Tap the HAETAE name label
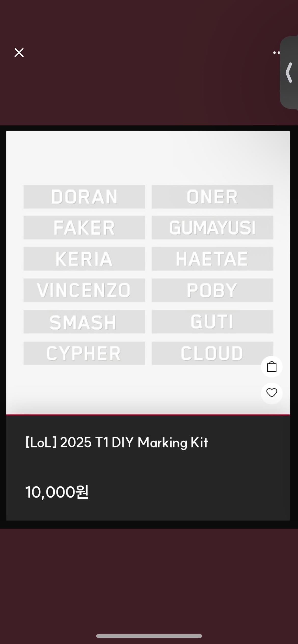The width and height of the screenshot is (298, 644). [x=212, y=259]
